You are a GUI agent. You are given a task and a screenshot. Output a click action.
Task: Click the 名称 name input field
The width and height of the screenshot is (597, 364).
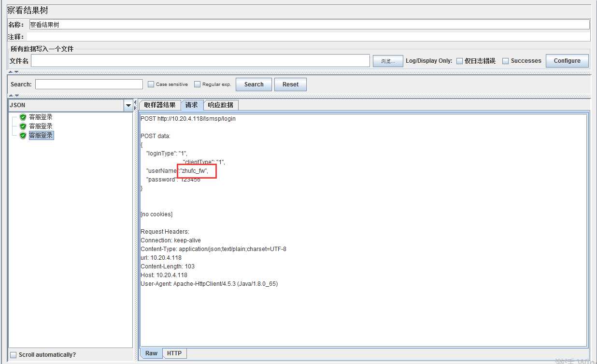click(309, 25)
